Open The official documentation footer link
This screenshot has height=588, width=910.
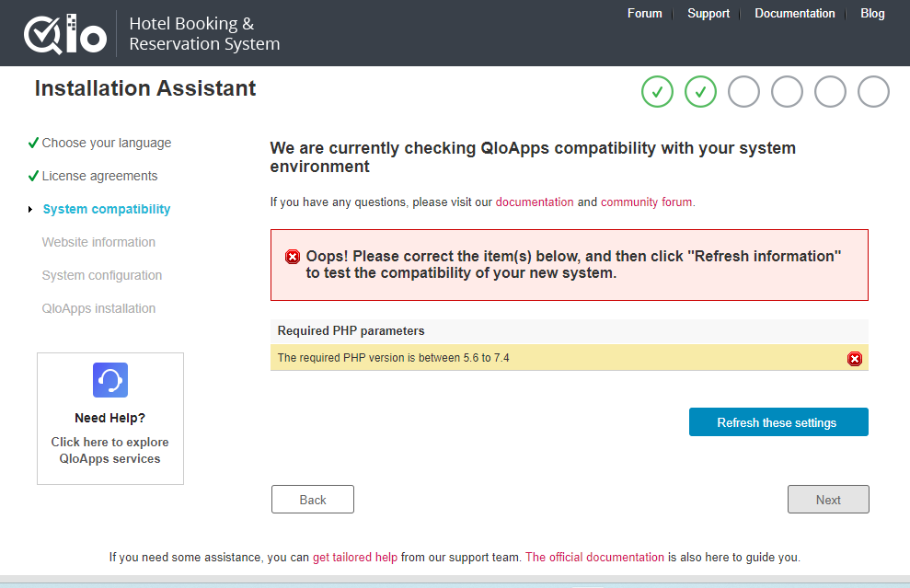coord(594,558)
